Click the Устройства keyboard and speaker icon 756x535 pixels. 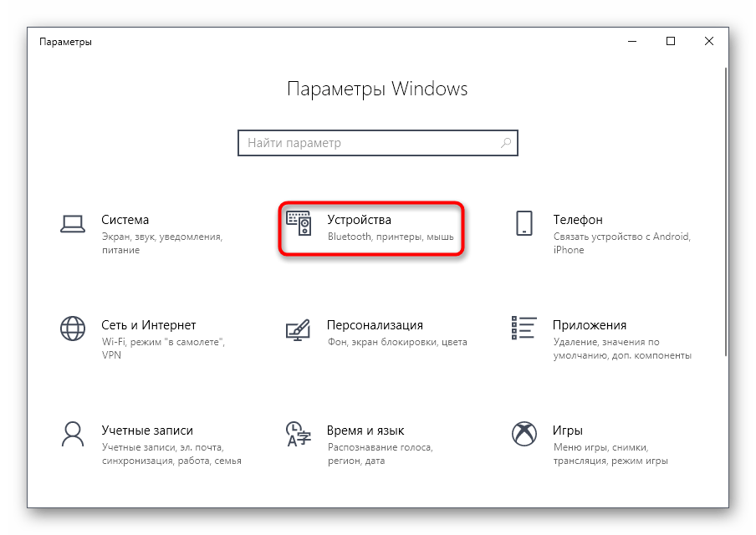pyautogui.click(x=299, y=223)
